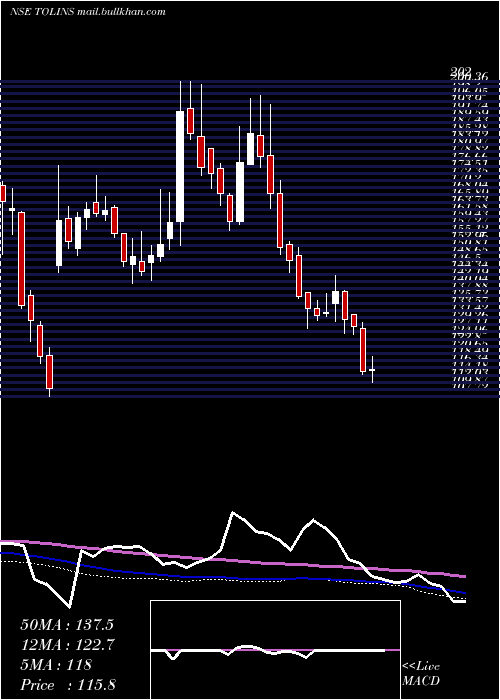Image resolution: width=500 pixels, height=700 pixels.
Task: Click the 202 top price-axis label
Action: 462,71
